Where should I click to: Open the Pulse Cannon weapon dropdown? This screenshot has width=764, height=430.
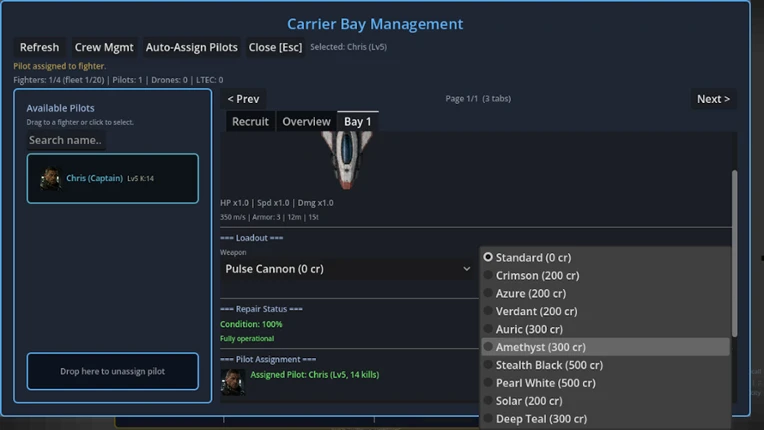(348, 269)
